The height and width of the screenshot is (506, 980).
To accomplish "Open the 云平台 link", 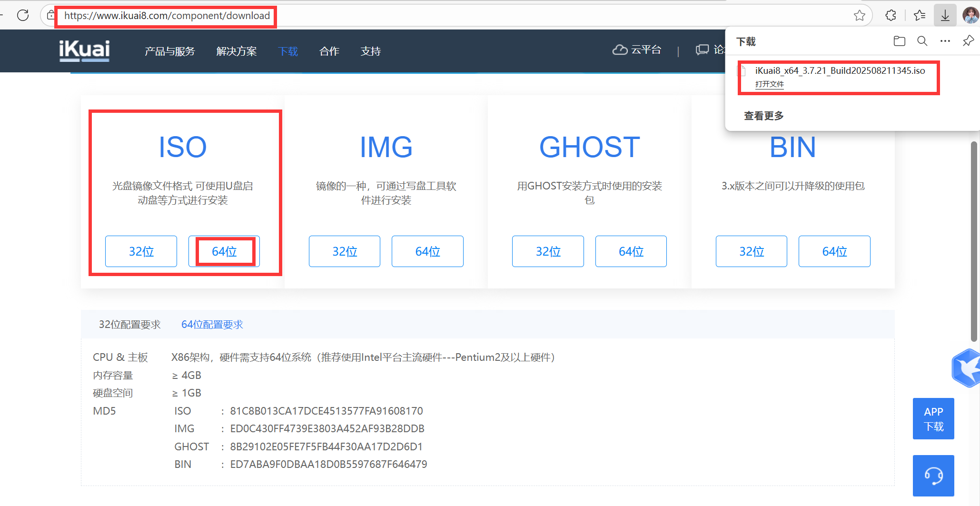I will 646,50.
